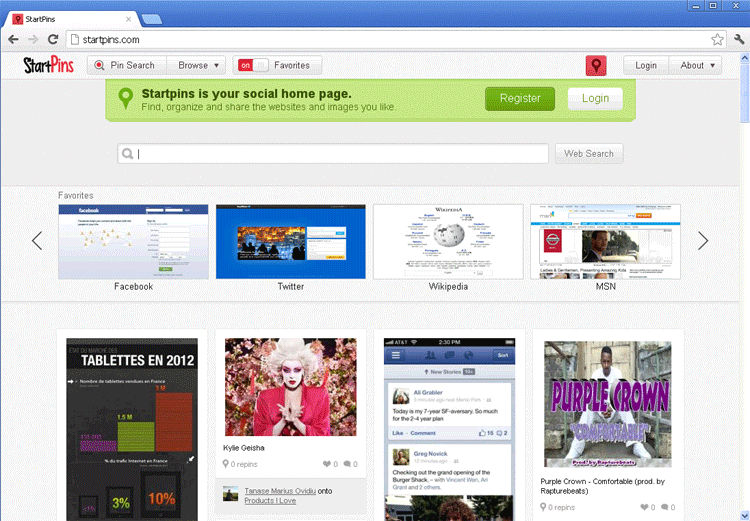Click the Login button in the green banner
Viewport: 750px width, 521px height.
[595, 98]
